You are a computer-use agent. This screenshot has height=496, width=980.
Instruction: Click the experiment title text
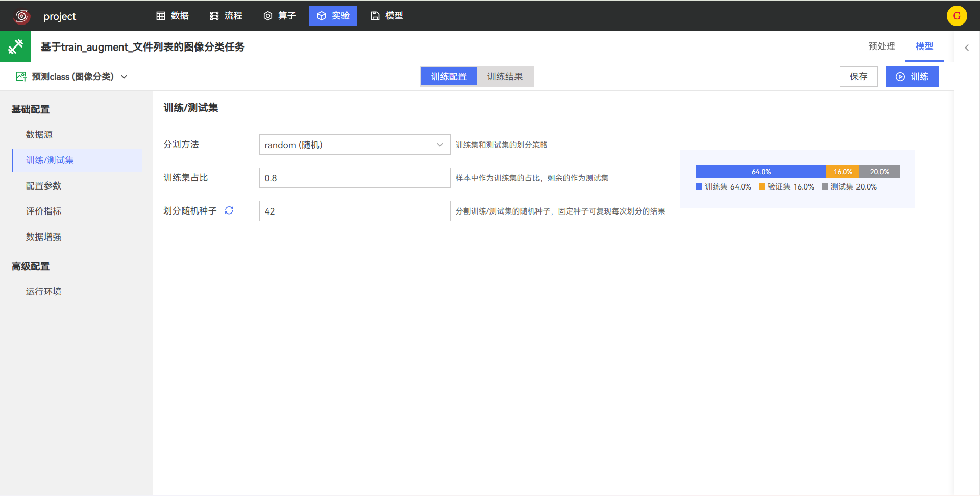pos(142,47)
